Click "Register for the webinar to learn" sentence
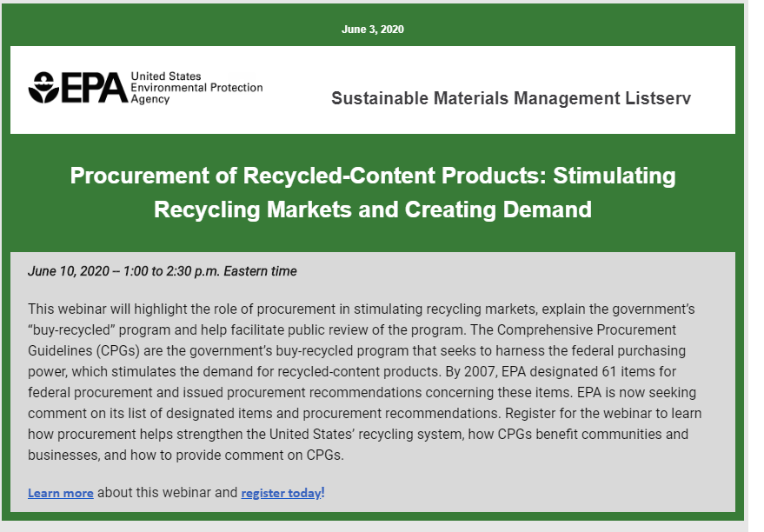The height and width of the screenshot is (532, 764). (x=607, y=414)
